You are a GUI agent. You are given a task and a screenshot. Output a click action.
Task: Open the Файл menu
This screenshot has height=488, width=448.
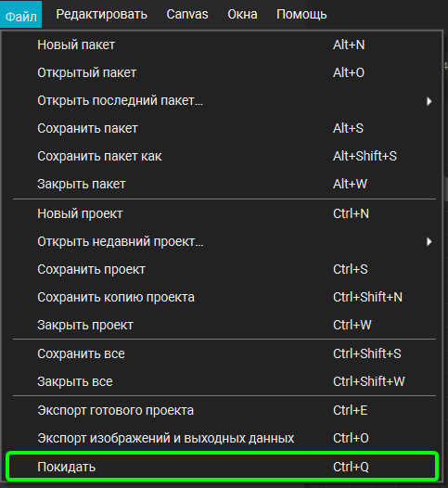click(x=20, y=15)
